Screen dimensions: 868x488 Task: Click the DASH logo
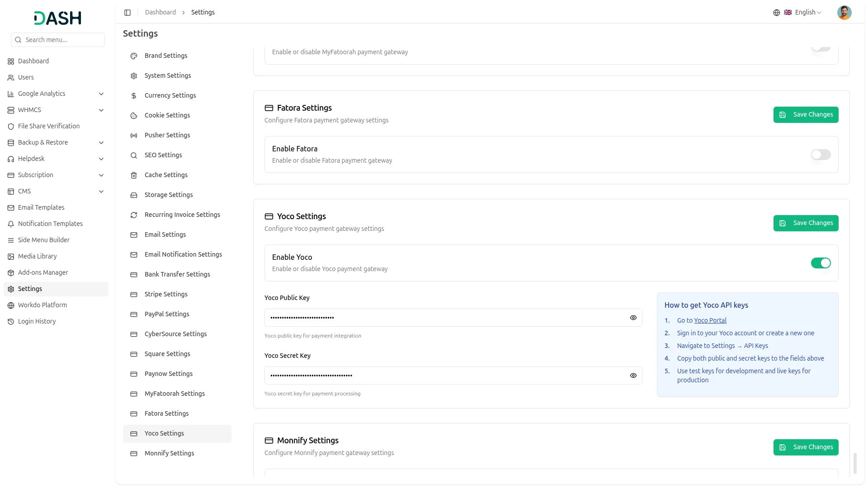coord(58,18)
